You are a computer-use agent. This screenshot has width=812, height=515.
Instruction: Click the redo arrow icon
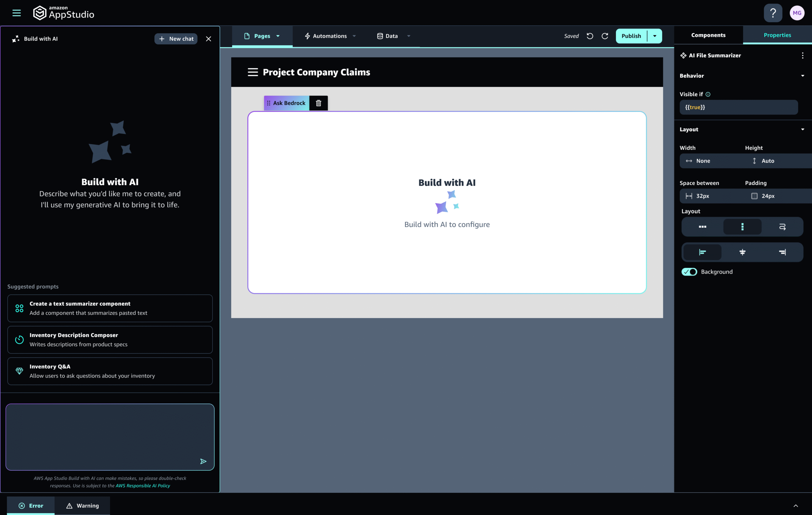[605, 36]
